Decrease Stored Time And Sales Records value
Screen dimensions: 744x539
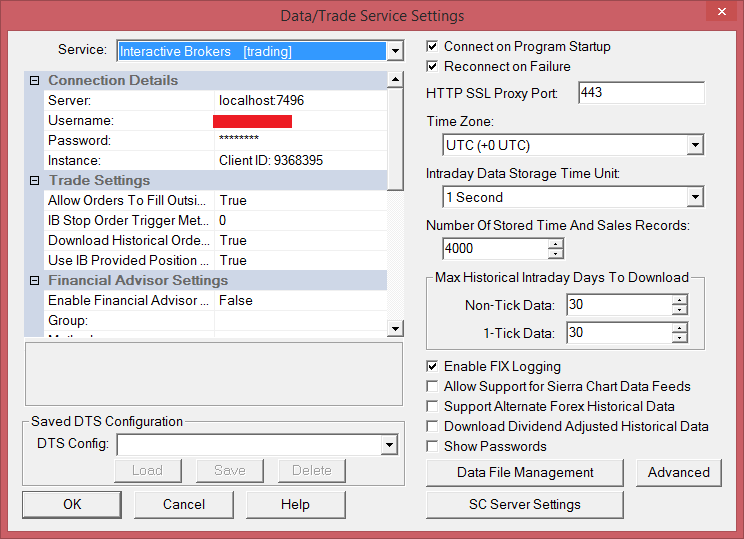556,253
